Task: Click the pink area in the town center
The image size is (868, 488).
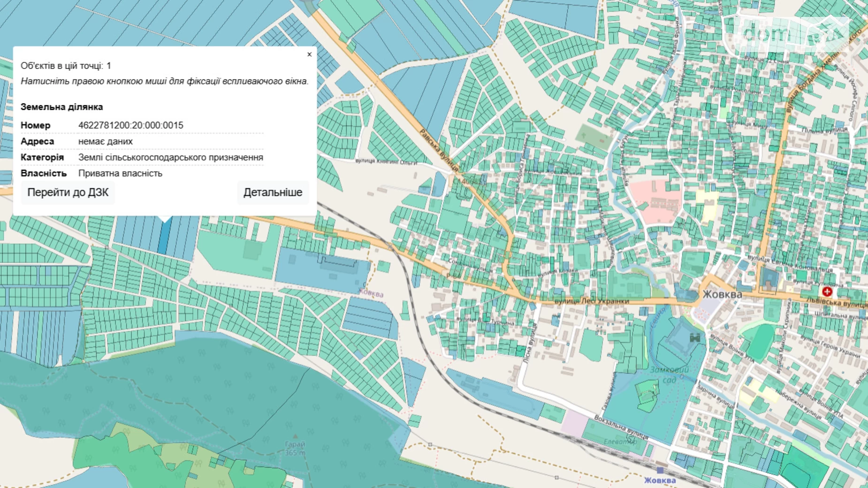Action: [655, 202]
